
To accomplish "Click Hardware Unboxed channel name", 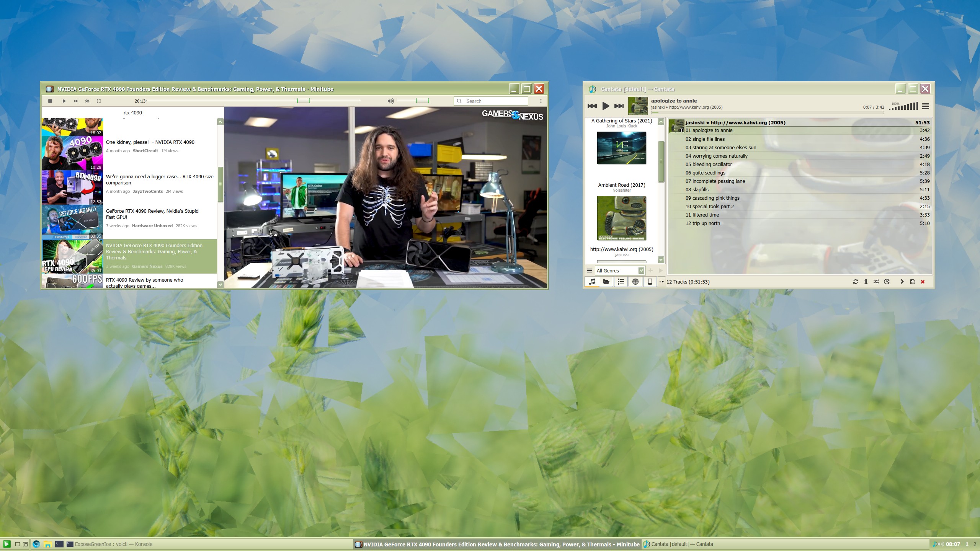I will coord(152,226).
